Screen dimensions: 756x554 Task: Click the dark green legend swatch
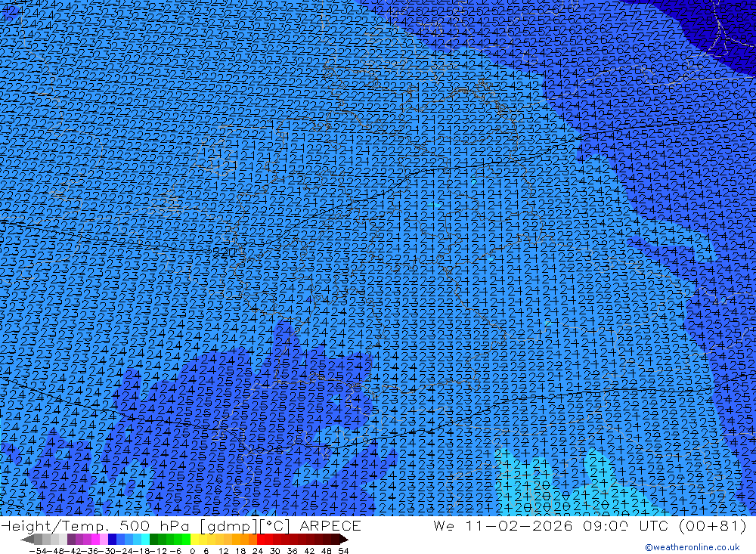click(x=153, y=540)
